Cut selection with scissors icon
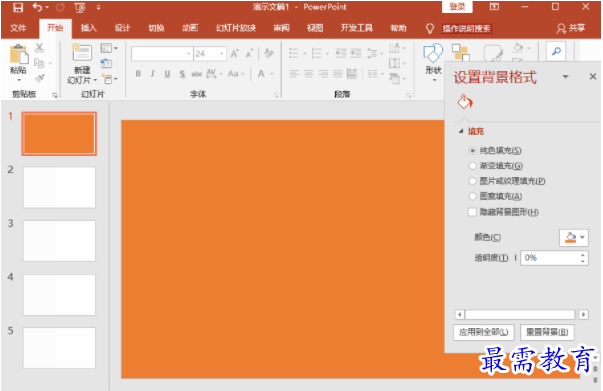This screenshot has height=391, width=603. (x=39, y=48)
